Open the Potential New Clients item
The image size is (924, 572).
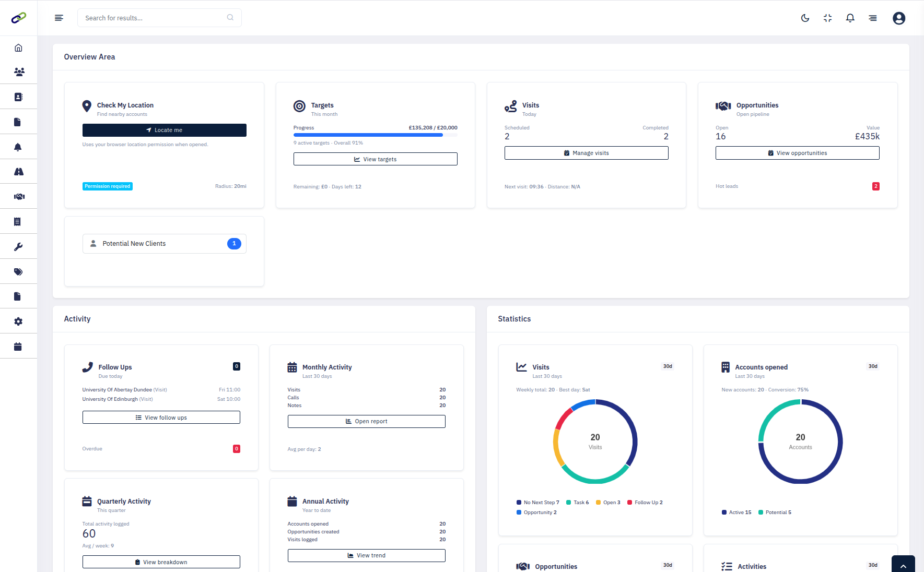click(x=165, y=244)
